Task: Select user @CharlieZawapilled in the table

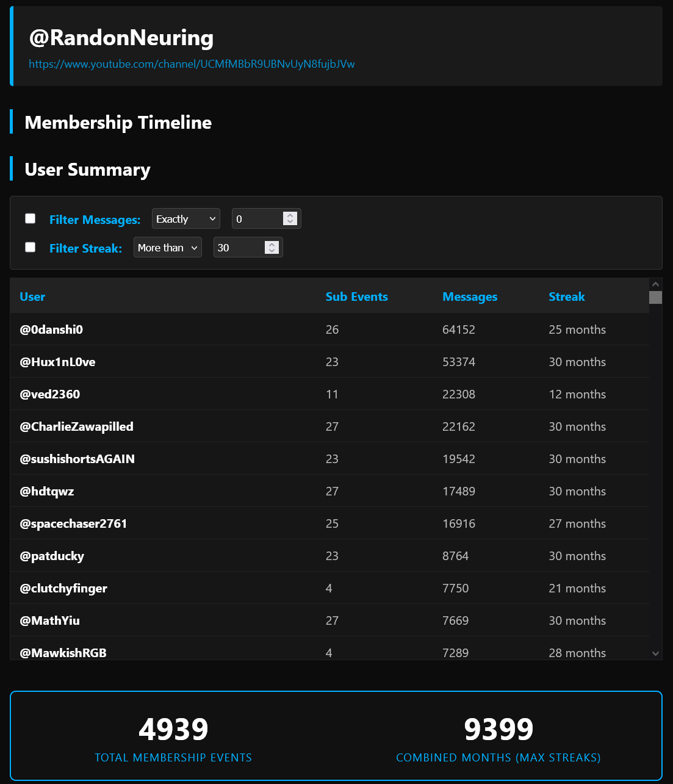Action: click(x=76, y=426)
